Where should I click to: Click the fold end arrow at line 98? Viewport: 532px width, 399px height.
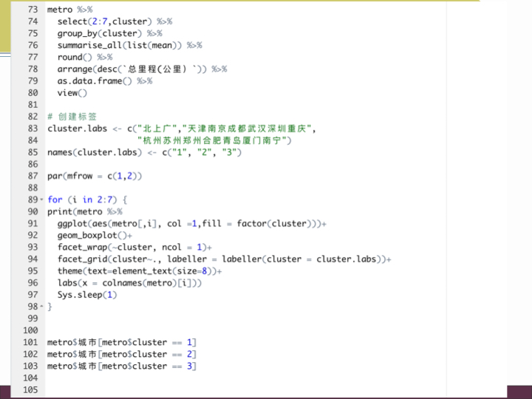pos(40,307)
